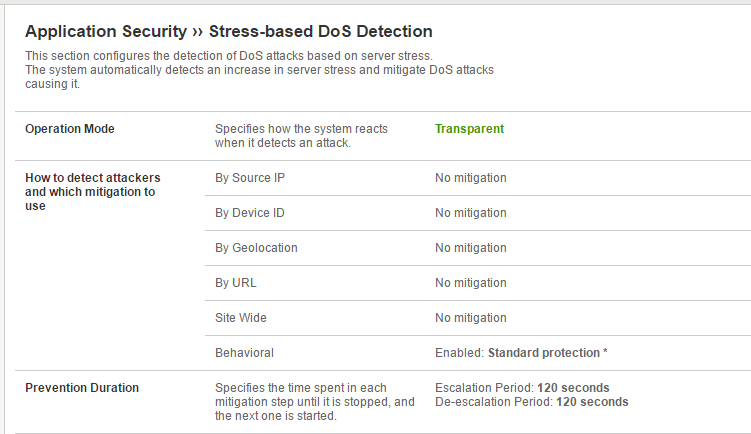
Task: Click the Application Security breadcrumb link
Action: [106, 32]
